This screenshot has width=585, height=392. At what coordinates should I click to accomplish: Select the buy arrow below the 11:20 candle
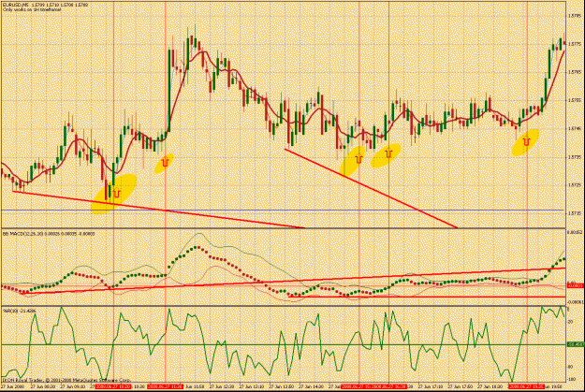click(166, 162)
